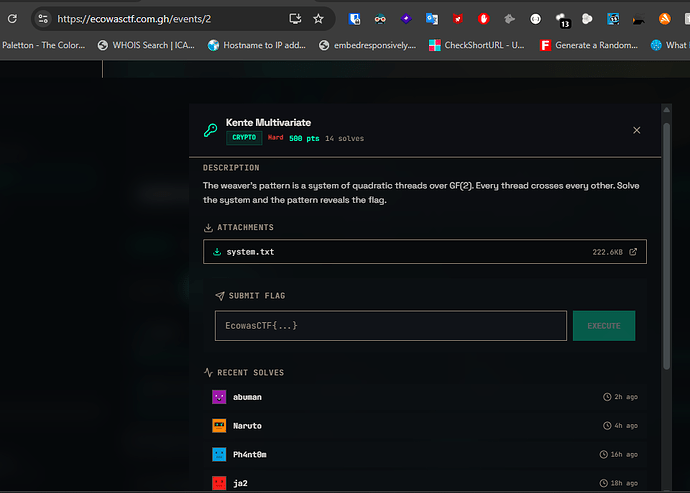Viewport: 690px width, 493px height.
Task: Open the embedresponsively bookmark
Action: 367,45
